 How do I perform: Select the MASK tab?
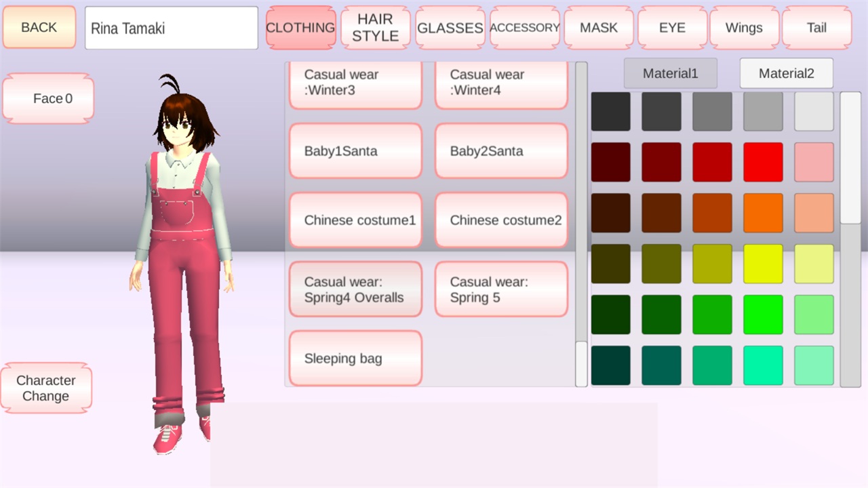point(599,28)
